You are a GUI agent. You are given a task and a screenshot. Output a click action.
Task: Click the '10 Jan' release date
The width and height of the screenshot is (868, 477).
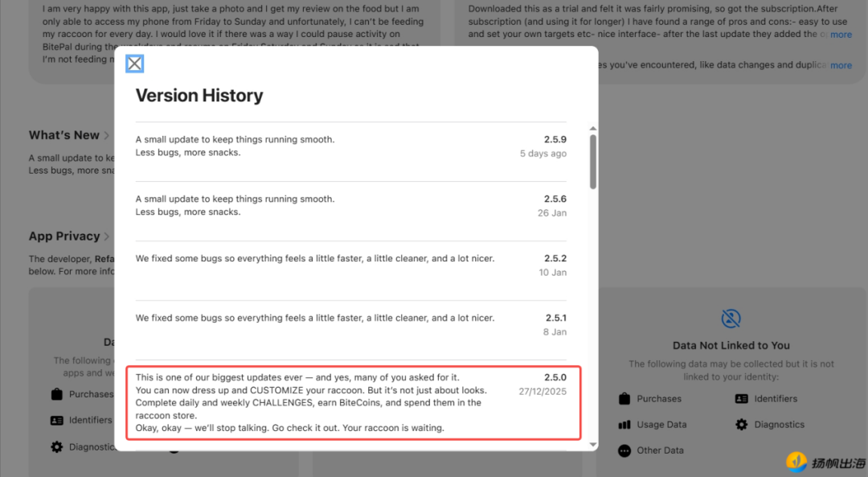click(552, 273)
